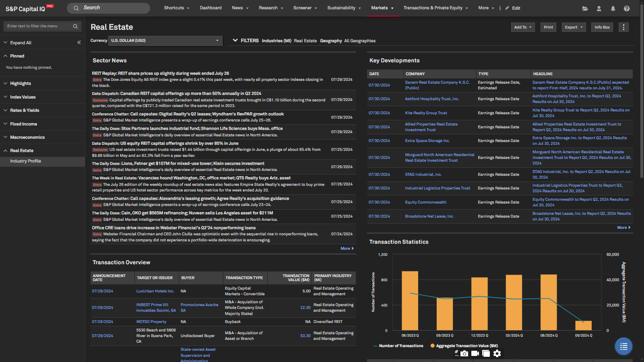644x362 pixels.
Task: Collapse the FILTERS section chevron
Action: point(235,41)
